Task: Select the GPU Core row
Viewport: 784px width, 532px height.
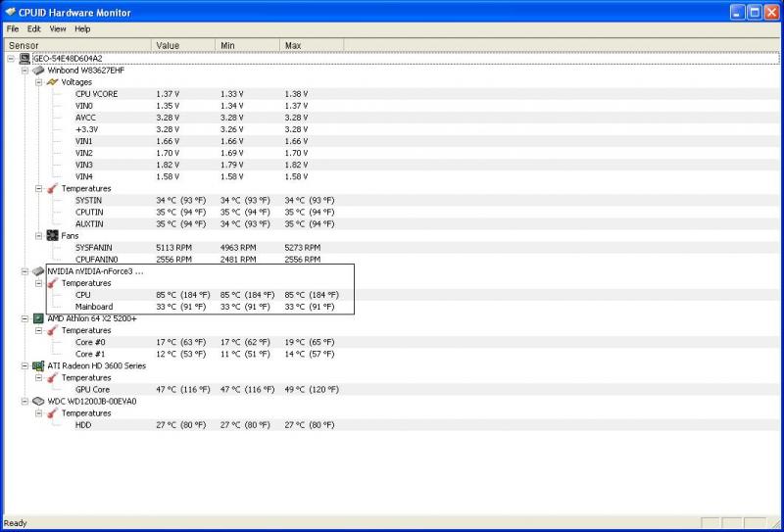Action: click(x=392, y=390)
